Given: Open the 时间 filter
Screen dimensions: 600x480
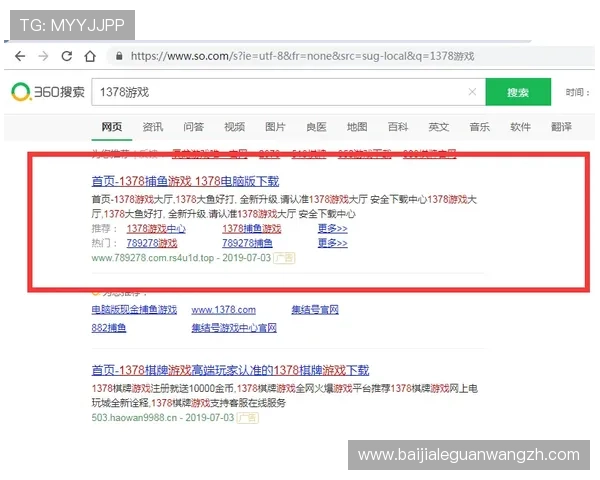Looking at the screenshot, I should (x=577, y=92).
